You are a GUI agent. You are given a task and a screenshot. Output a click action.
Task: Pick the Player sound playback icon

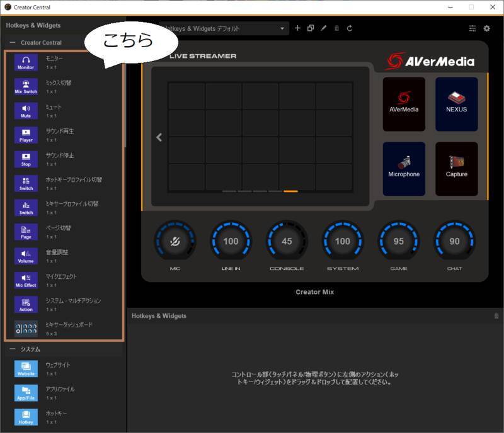[26, 135]
